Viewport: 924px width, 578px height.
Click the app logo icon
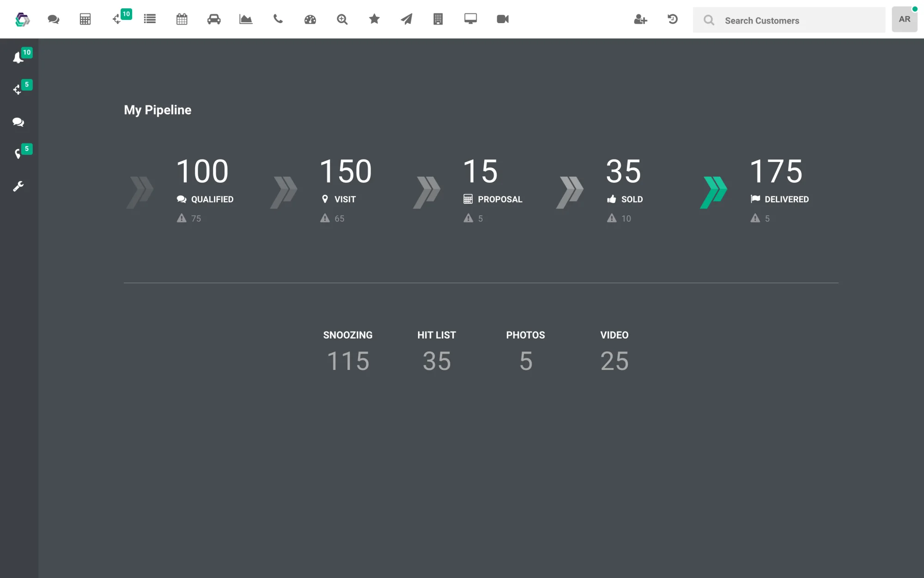22,19
